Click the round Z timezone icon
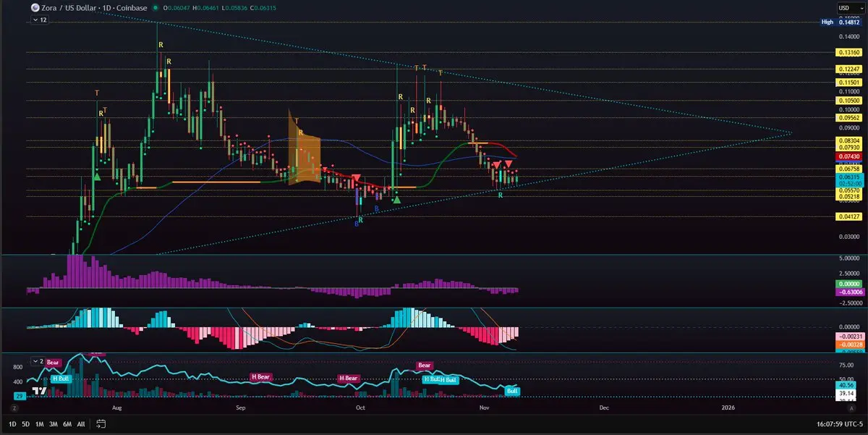Screen dimensions: 868x435 (14, 408)
